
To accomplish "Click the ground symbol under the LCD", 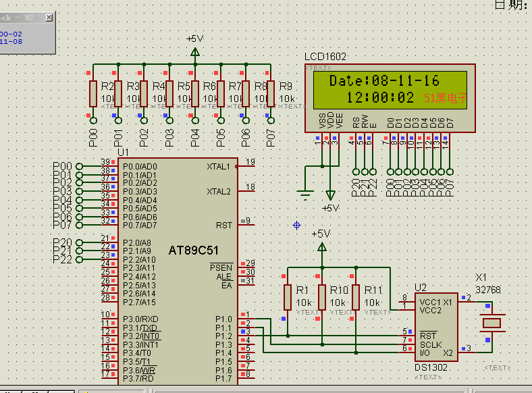I will pos(304,195).
